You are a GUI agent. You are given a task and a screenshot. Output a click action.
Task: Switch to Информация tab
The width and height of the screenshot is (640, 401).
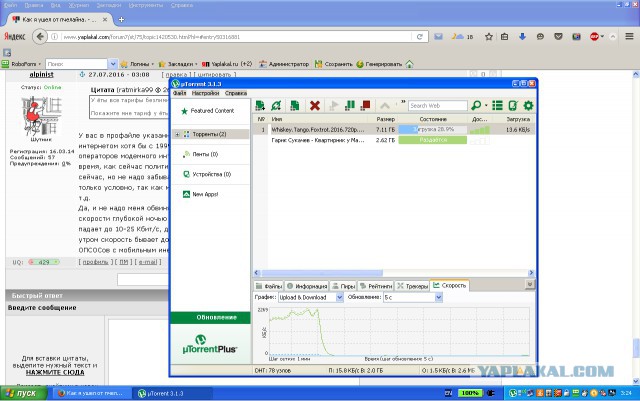coord(307,286)
